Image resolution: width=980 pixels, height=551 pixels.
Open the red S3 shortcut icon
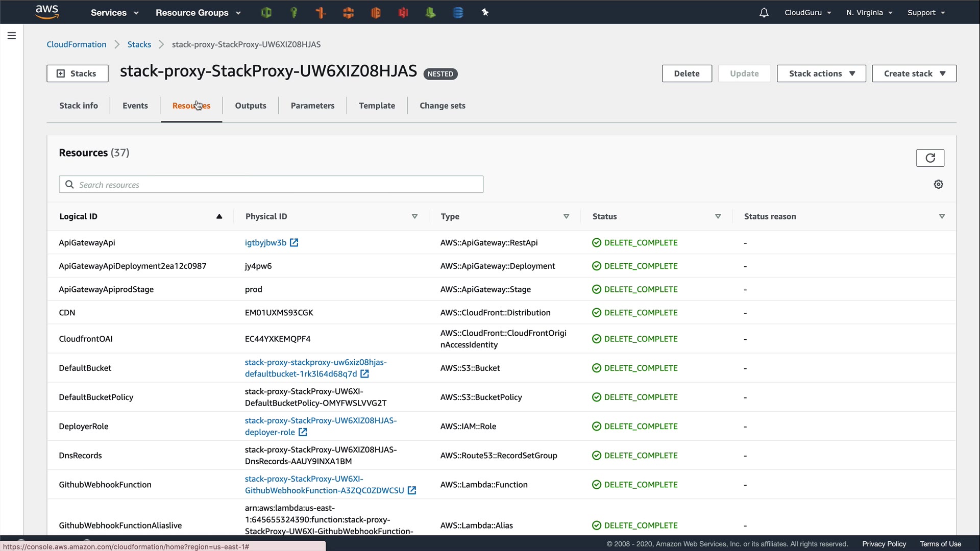403,12
